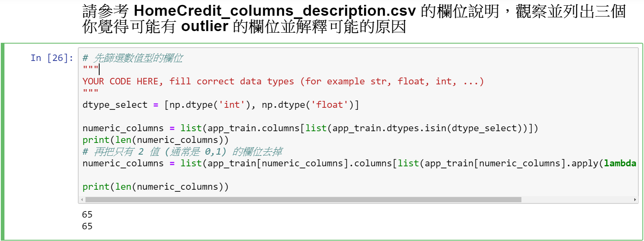Click the comment 再把只有 2 值 的欄位去掉
This screenshot has width=644, height=241.
click(182, 152)
